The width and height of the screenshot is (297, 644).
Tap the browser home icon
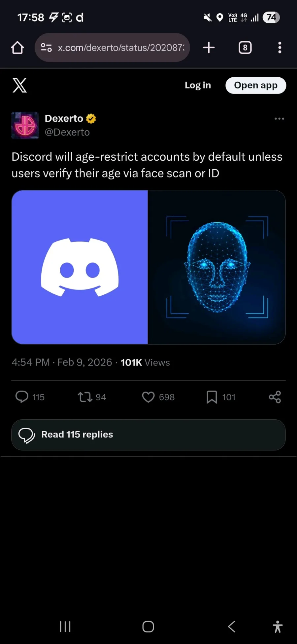coord(17,48)
